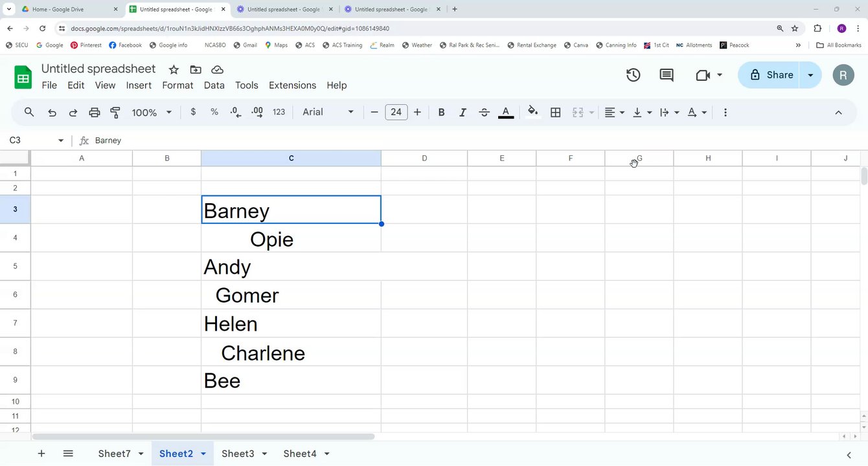Open more number formats 123
The width and height of the screenshot is (868, 466).
click(x=279, y=112)
